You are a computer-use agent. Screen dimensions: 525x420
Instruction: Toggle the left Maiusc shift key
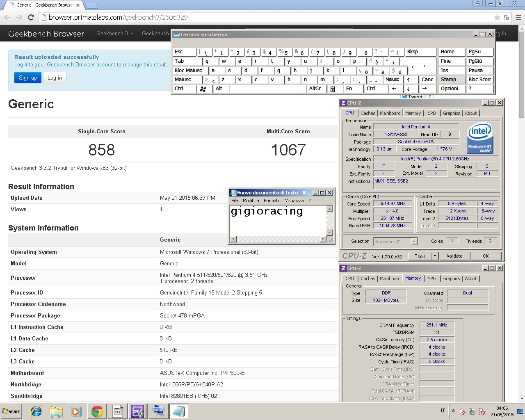click(x=188, y=80)
